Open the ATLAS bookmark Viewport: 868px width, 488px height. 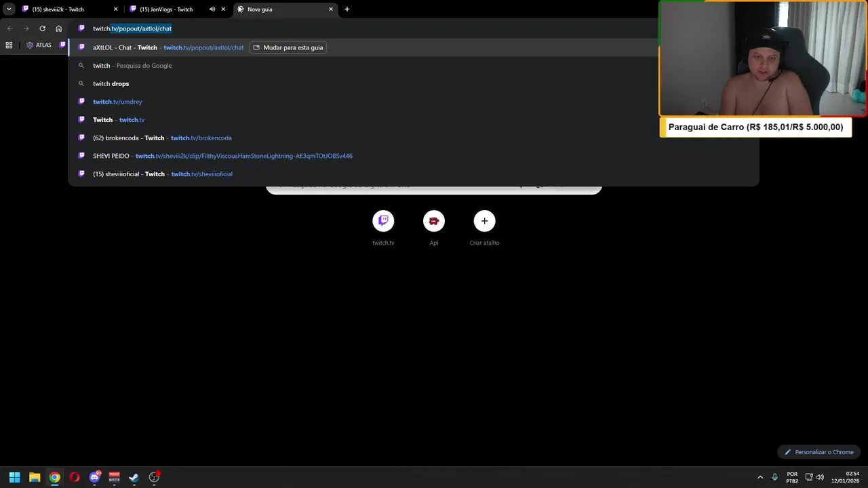click(x=39, y=45)
